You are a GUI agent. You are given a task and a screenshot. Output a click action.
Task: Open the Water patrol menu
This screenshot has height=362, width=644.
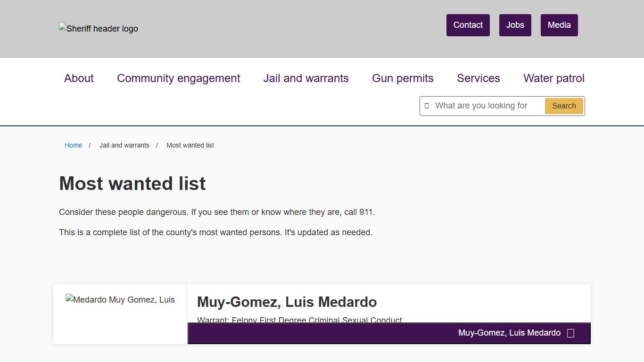tap(553, 78)
